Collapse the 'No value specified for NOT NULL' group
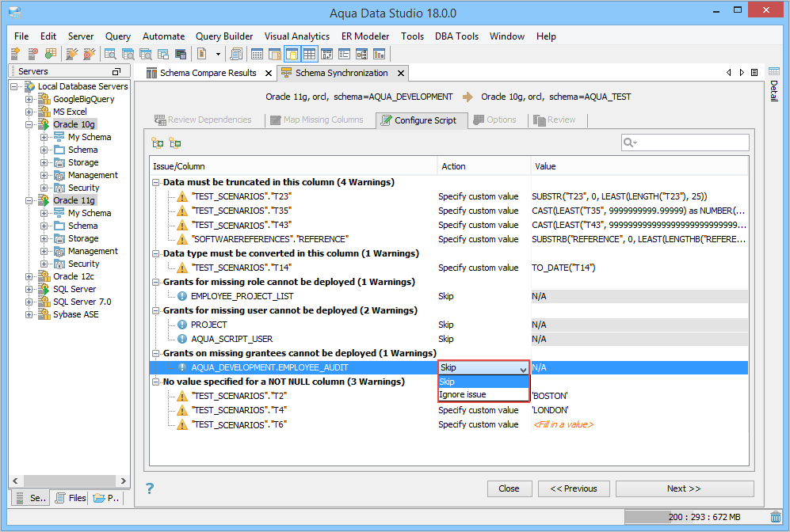Screen dimensions: 790x532 [x=156, y=382]
